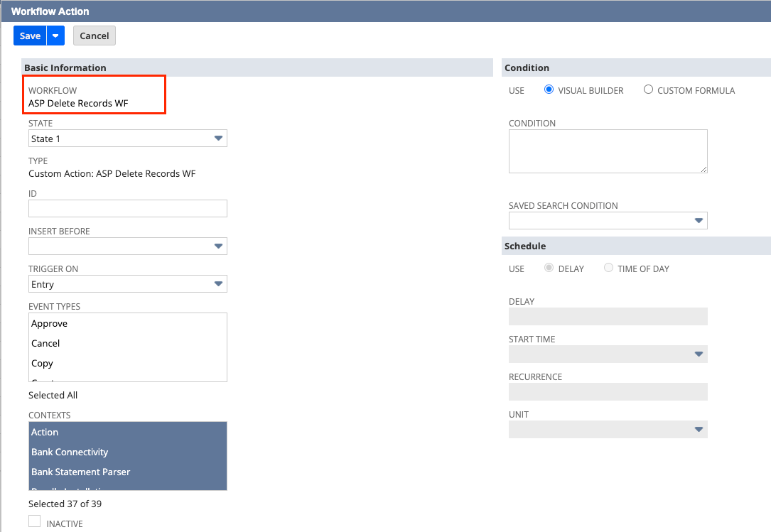This screenshot has width=771, height=532.
Task: Open the Unit dropdown
Action: (x=699, y=429)
